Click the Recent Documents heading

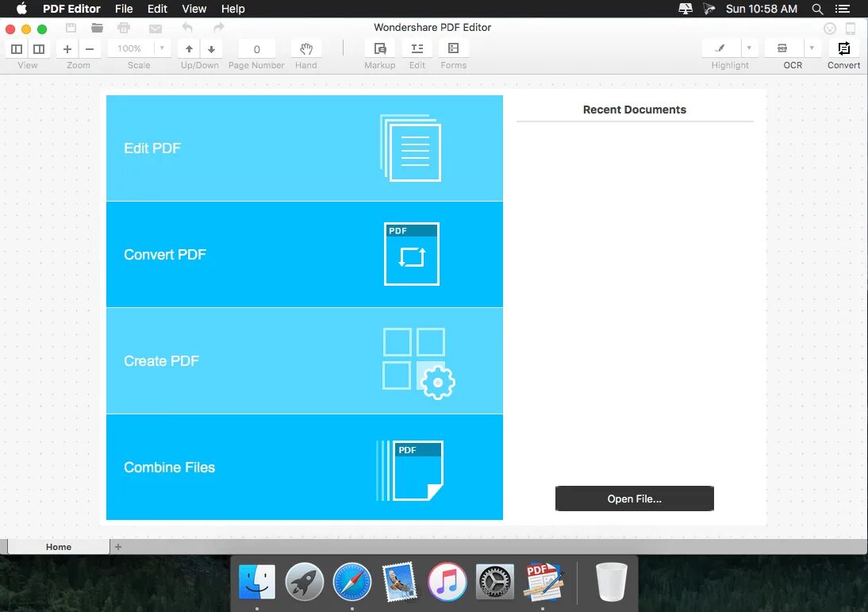(635, 110)
